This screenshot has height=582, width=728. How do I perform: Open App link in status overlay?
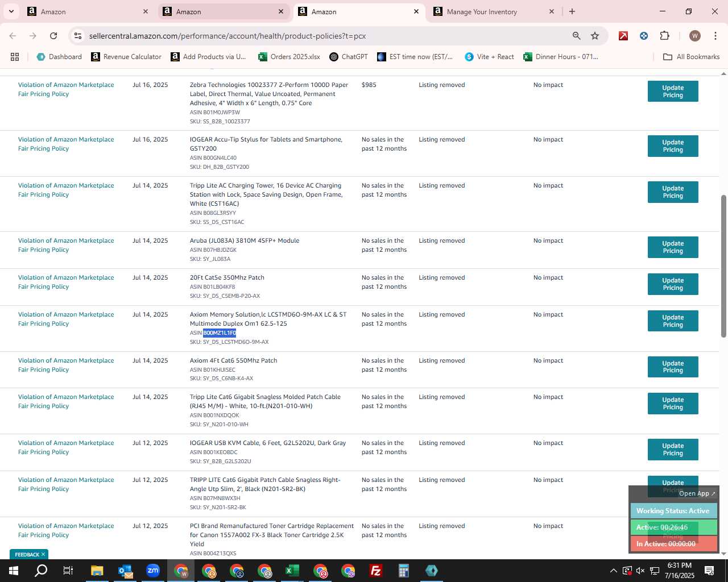pos(697,493)
